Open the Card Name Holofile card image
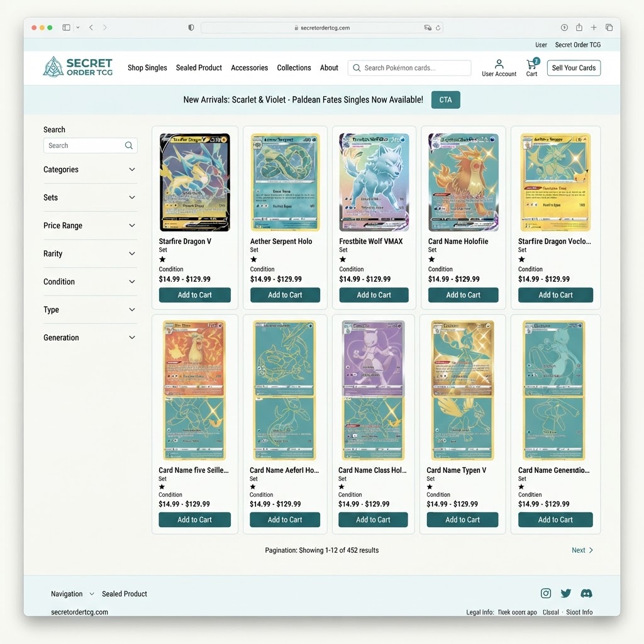 point(464,182)
